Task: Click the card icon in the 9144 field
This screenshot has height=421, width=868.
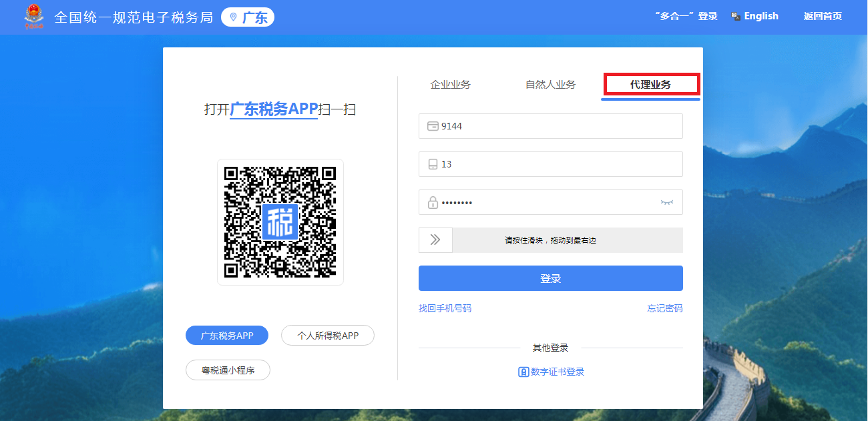Action: [433, 126]
